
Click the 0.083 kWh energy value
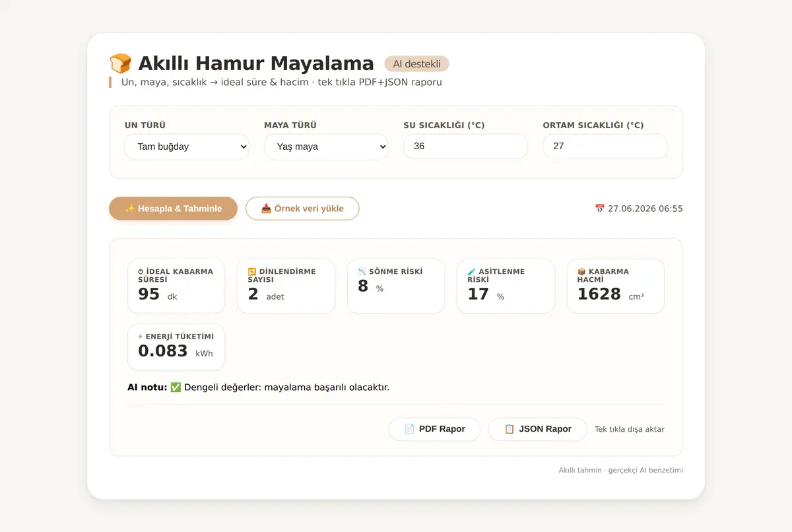[x=176, y=351]
